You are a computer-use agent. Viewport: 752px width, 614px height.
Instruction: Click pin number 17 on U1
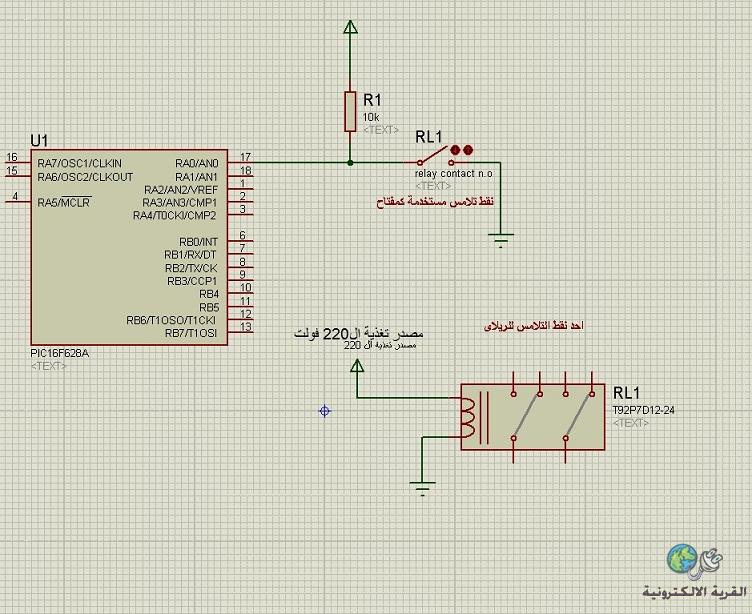246,157
